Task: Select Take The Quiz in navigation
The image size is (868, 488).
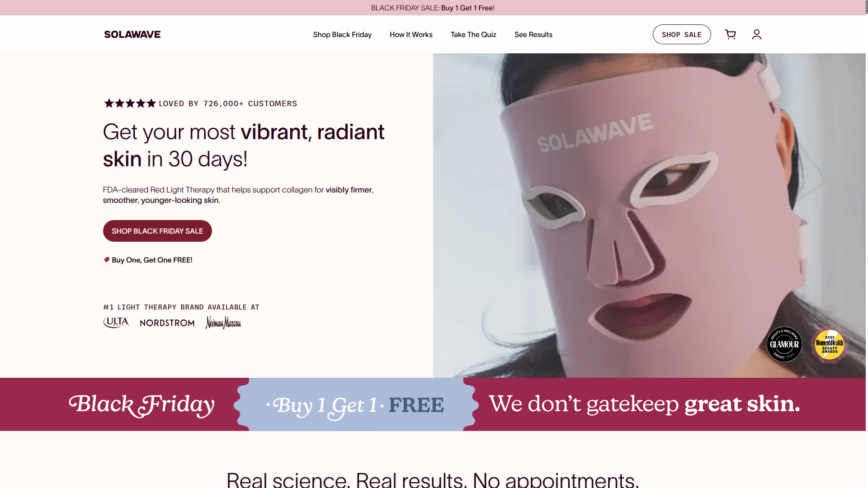Action: coord(473,34)
